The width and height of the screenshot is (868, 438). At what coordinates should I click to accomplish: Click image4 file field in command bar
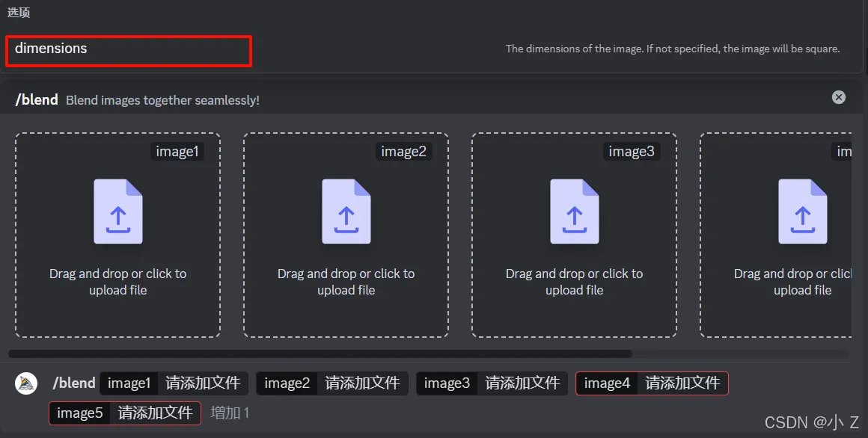click(x=682, y=383)
